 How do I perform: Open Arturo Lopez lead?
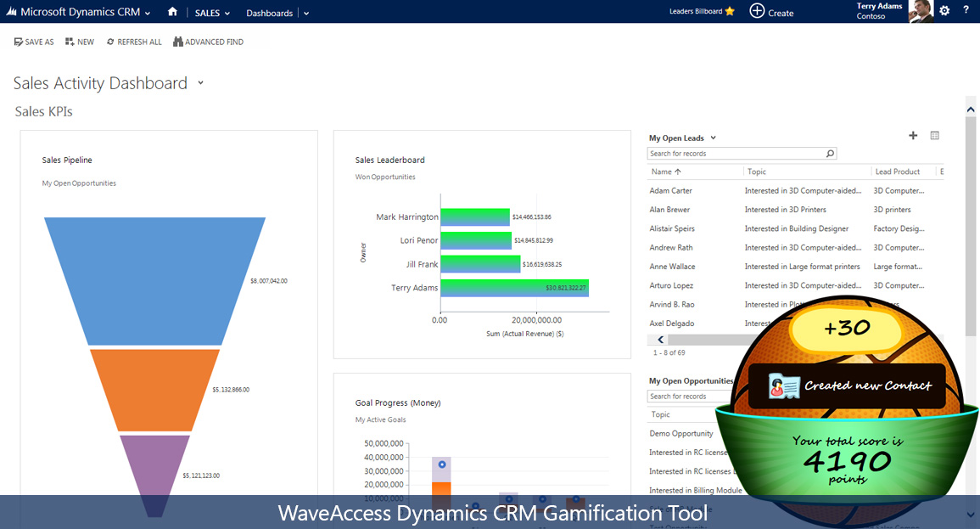coord(671,286)
